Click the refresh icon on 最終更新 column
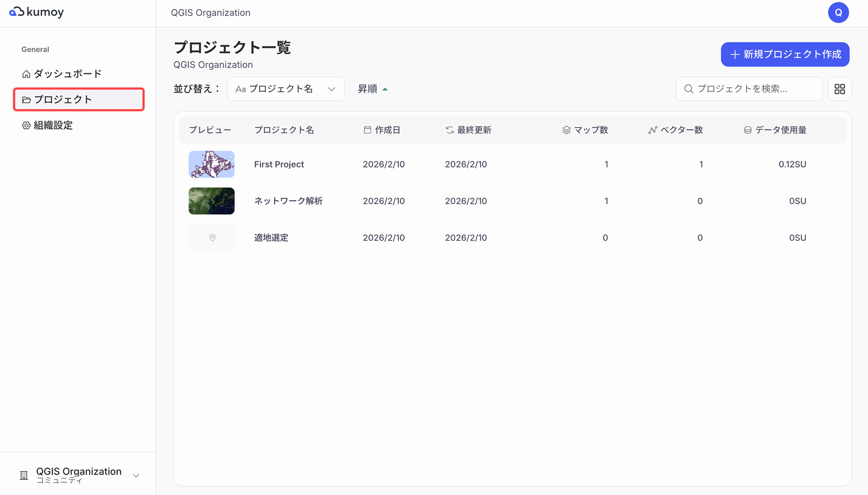The height and width of the screenshot is (495, 868). click(449, 130)
